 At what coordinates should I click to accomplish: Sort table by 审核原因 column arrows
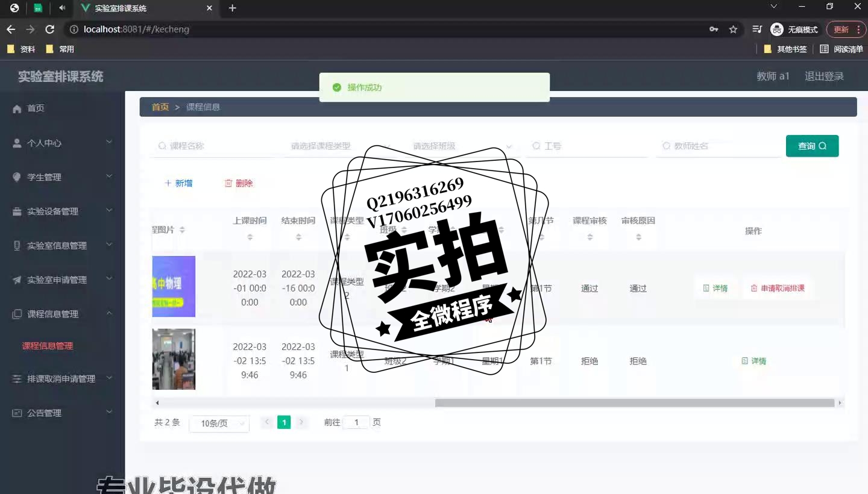(x=638, y=237)
